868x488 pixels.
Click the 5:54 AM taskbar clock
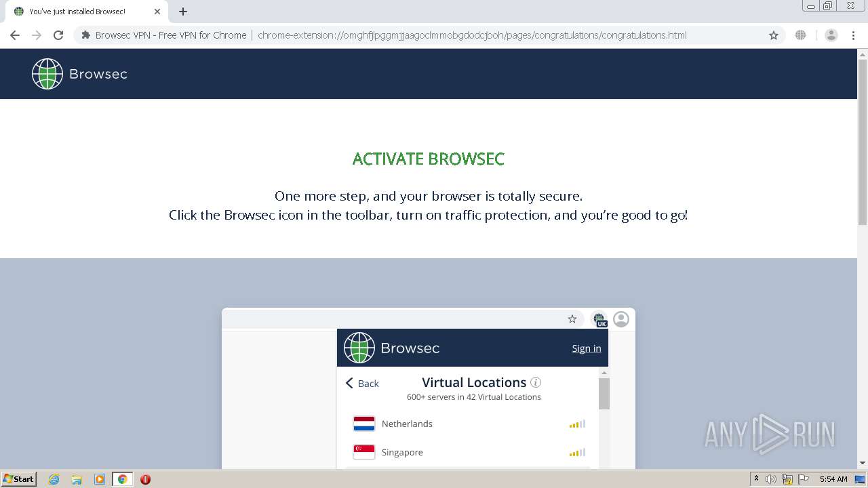pyautogui.click(x=833, y=479)
